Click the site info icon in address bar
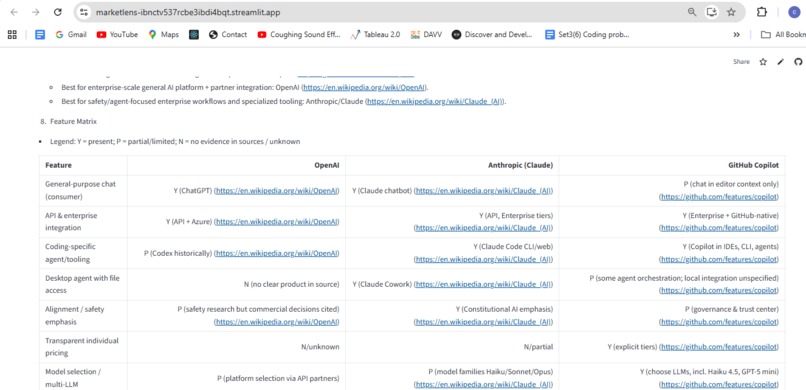Viewport: 806px width, 390px height. (85, 12)
